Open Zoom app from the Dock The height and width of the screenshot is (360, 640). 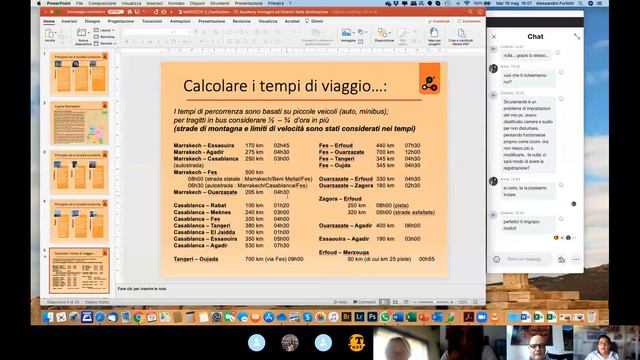pos(482,317)
